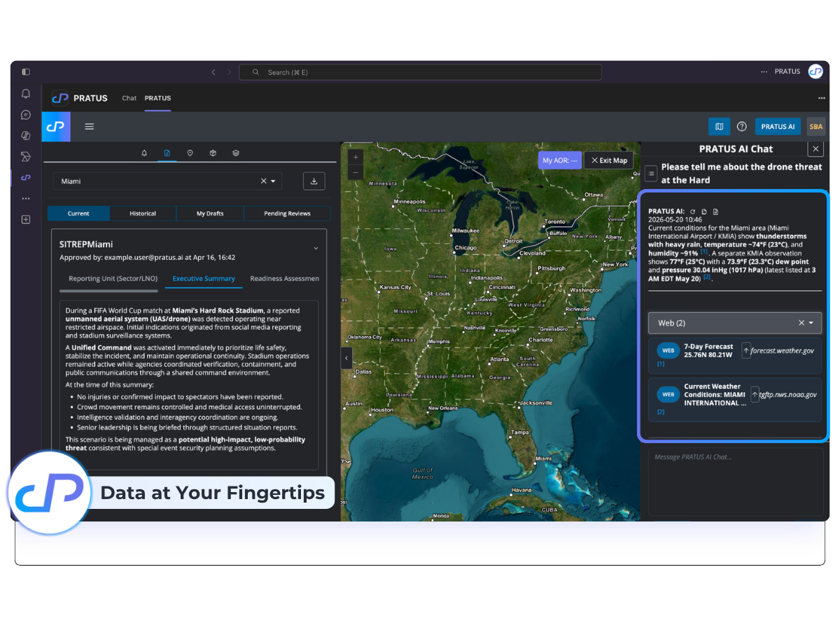Viewport: 840px width, 630px height.
Task: Select the Historical filter tab
Action: (x=143, y=213)
